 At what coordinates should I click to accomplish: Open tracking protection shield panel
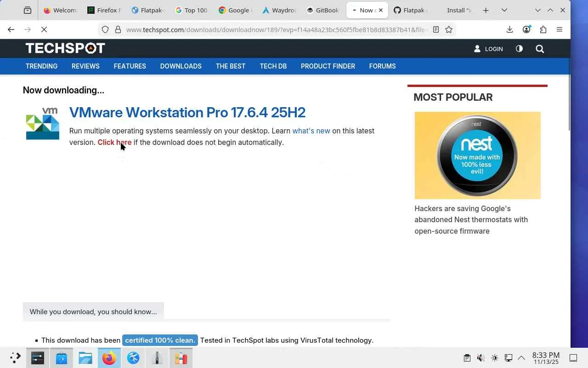pos(105,29)
